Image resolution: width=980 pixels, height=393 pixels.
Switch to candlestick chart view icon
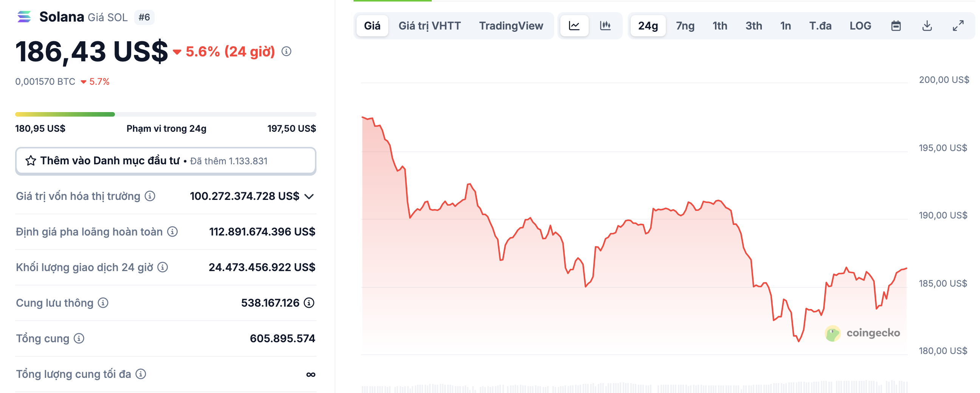[x=605, y=26]
